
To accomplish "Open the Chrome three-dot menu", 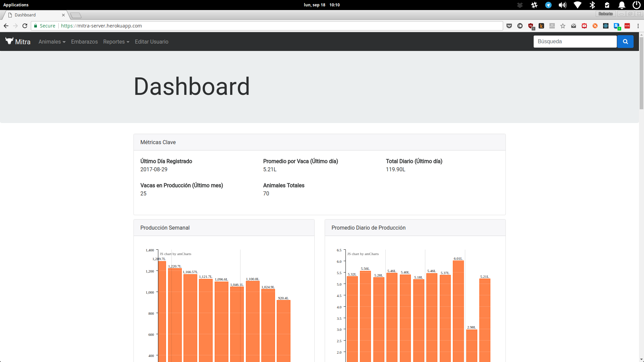I will coord(638,26).
